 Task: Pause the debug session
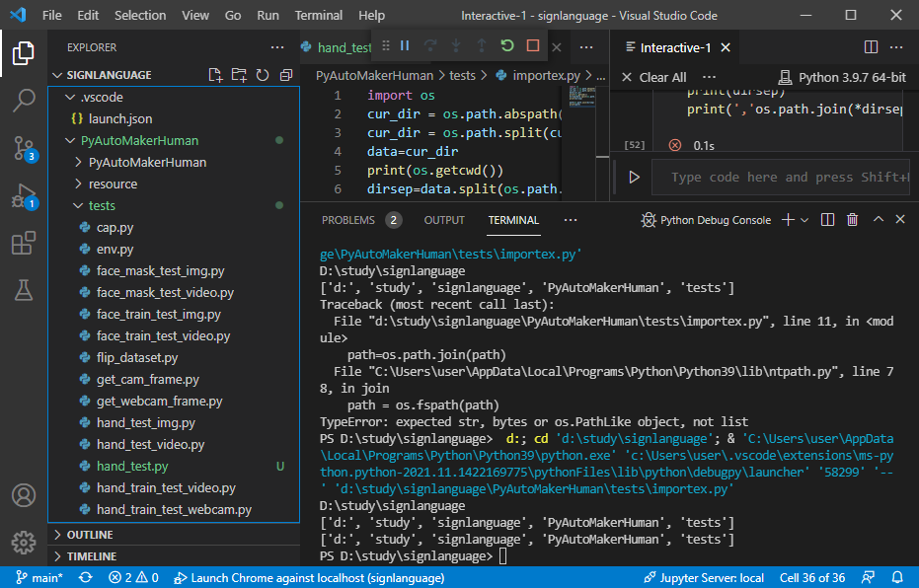405,45
